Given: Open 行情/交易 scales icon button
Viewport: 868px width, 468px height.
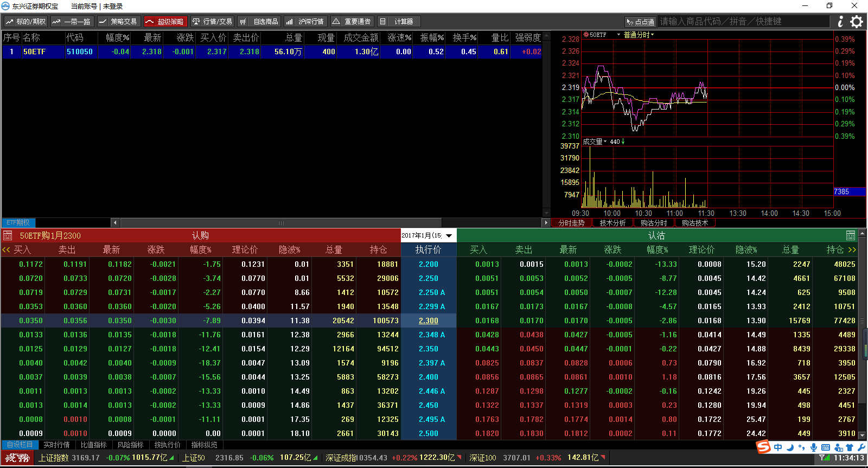Looking at the screenshot, I should pos(212,22).
